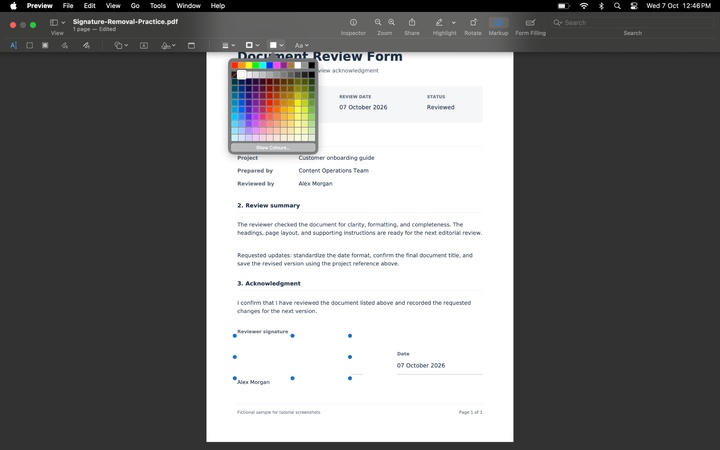Screen dimensions: 720x450
Task: Click the '3. Acknowledgment' heading
Action: pyautogui.click(x=269, y=283)
